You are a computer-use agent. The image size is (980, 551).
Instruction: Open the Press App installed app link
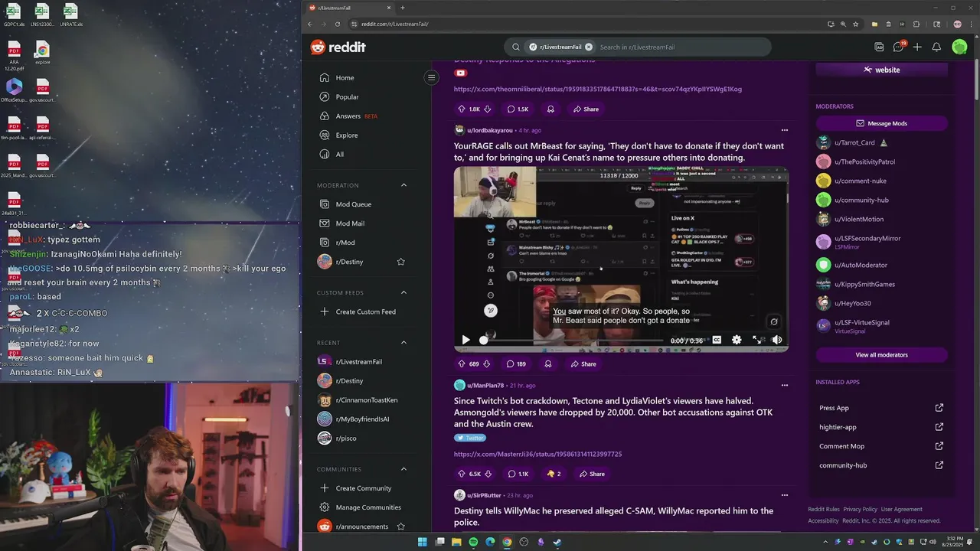(881, 408)
